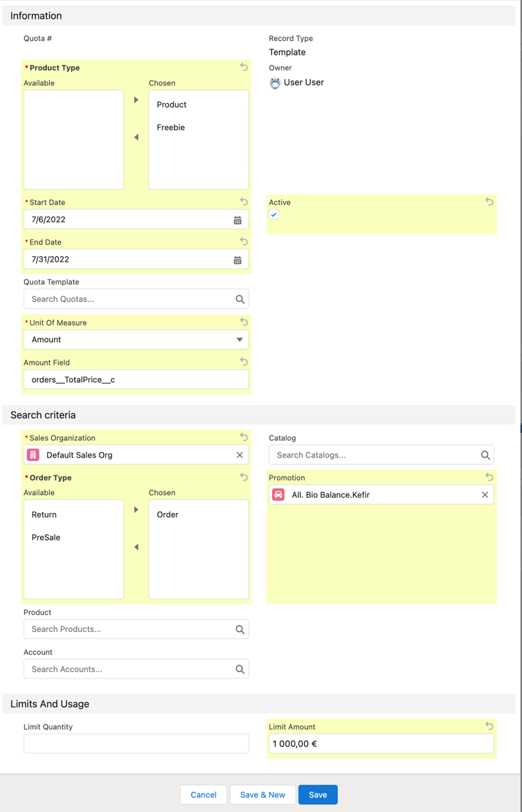Click Save & New
The height and width of the screenshot is (812, 522).
262,795
